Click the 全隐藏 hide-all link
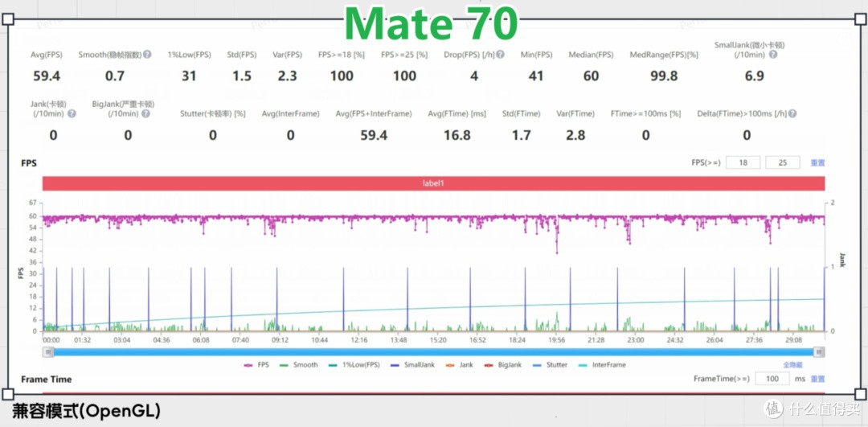 (x=792, y=365)
